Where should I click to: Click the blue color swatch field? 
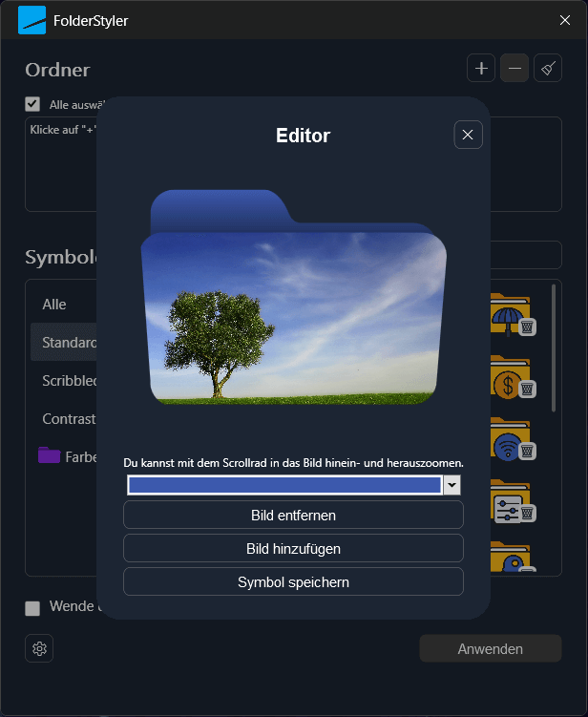[x=284, y=485]
